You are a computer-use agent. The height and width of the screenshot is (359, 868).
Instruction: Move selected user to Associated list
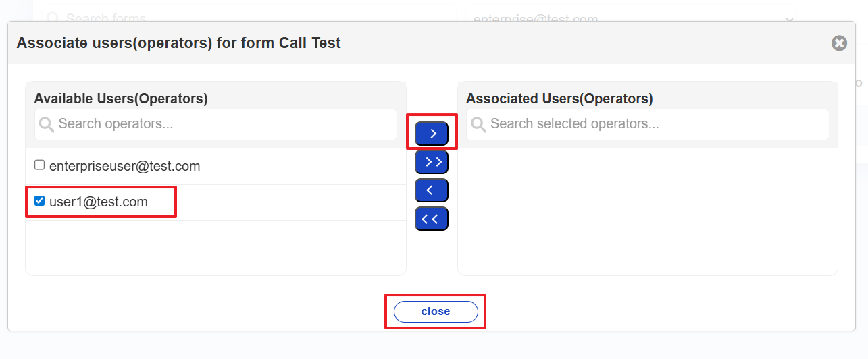(x=432, y=134)
